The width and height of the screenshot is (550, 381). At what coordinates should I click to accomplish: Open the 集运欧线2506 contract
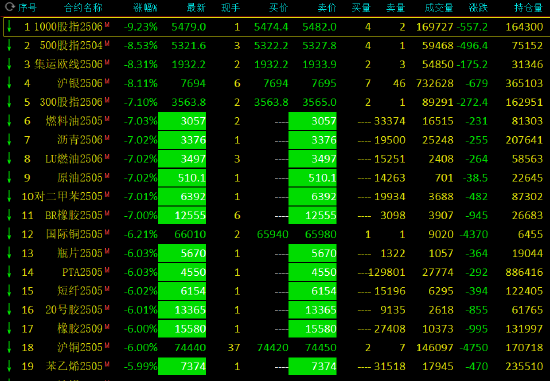pyautogui.click(x=68, y=64)
